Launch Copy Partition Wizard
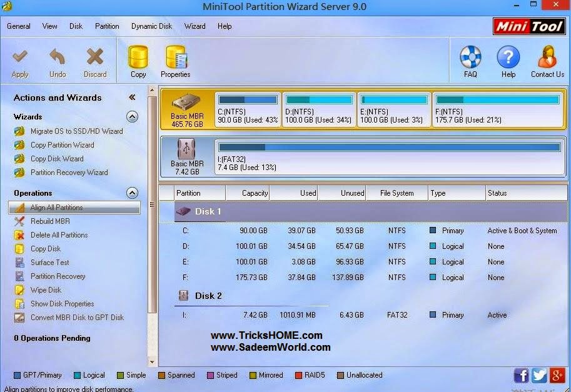Screen dimensions: 571x392 coord(63,145)
